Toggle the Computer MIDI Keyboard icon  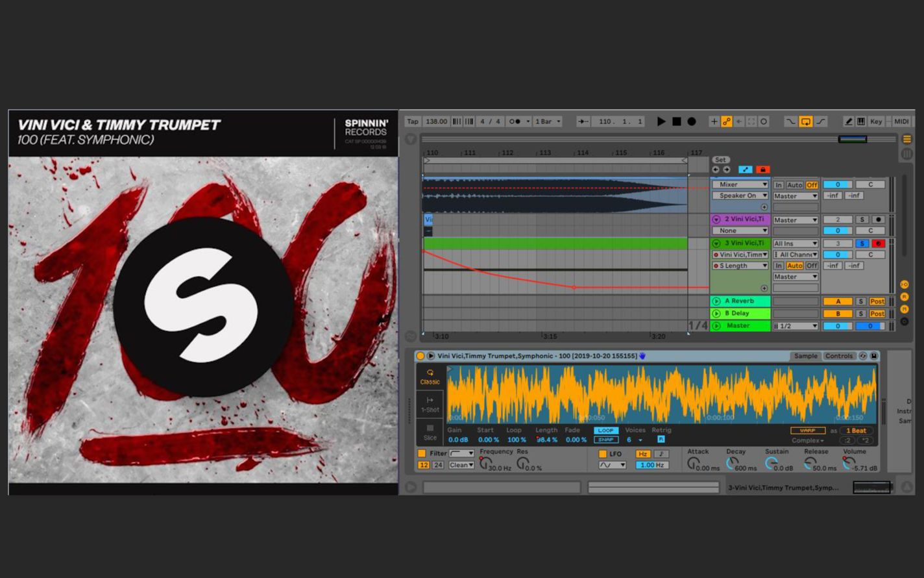click(x=861, y=121)
